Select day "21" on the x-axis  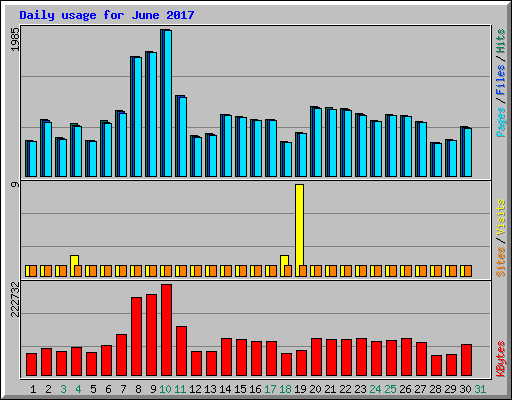point(330,389)
